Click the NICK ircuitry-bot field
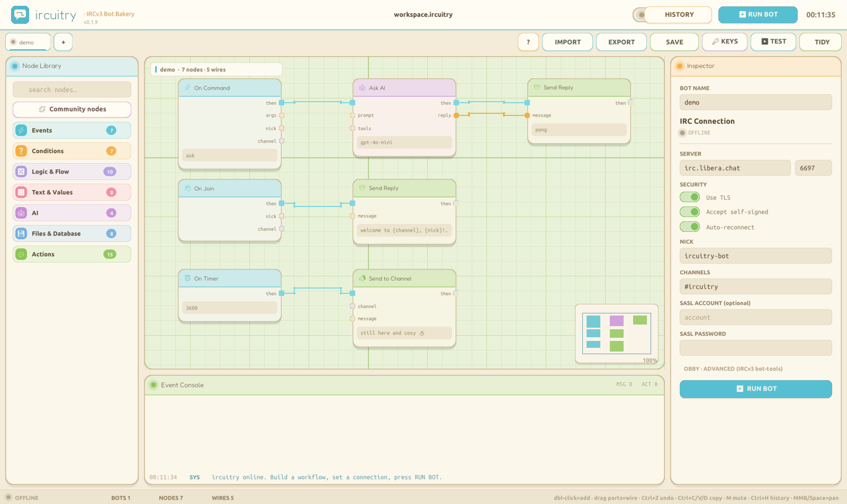 point(756,256)
